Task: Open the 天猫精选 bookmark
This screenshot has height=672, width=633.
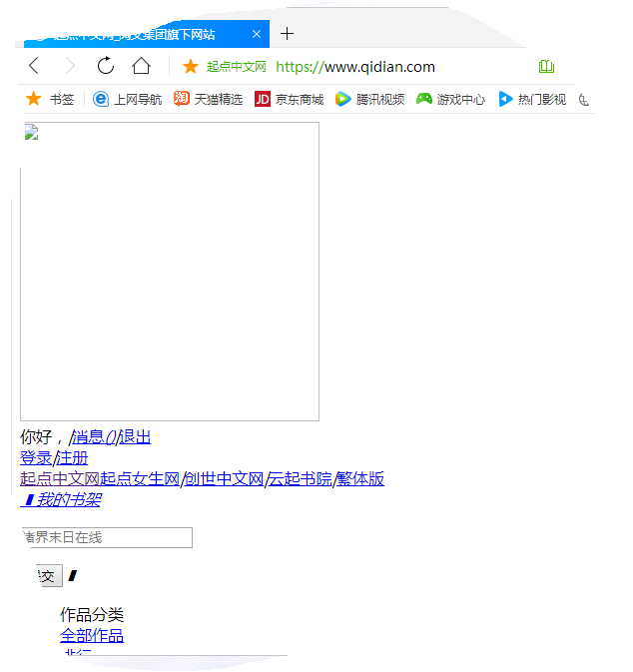Action: (x=209, y=100)
